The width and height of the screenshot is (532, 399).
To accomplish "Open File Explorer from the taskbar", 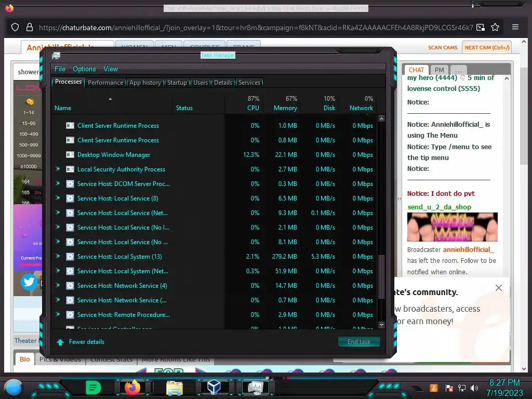I will point(175,388).
